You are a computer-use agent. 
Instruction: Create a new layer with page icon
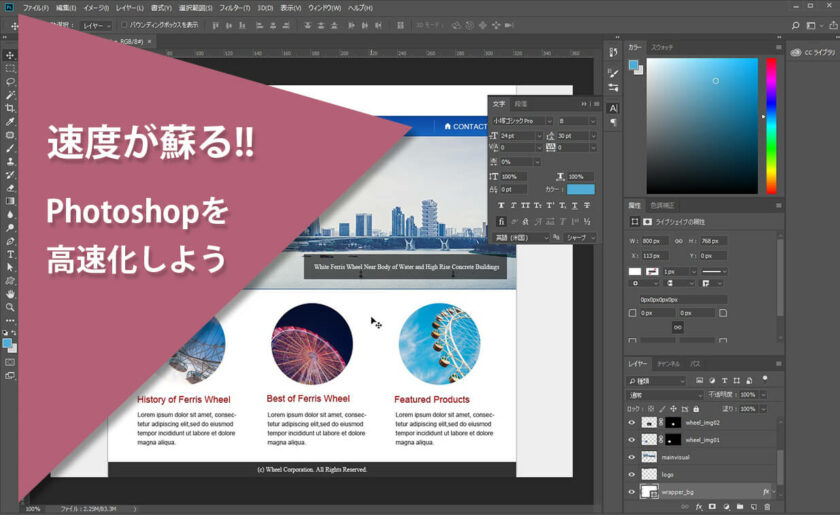753,506
